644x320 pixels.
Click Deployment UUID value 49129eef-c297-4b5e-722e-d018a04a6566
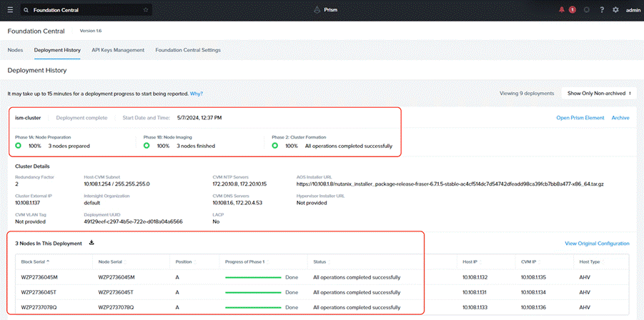point(133,221)
